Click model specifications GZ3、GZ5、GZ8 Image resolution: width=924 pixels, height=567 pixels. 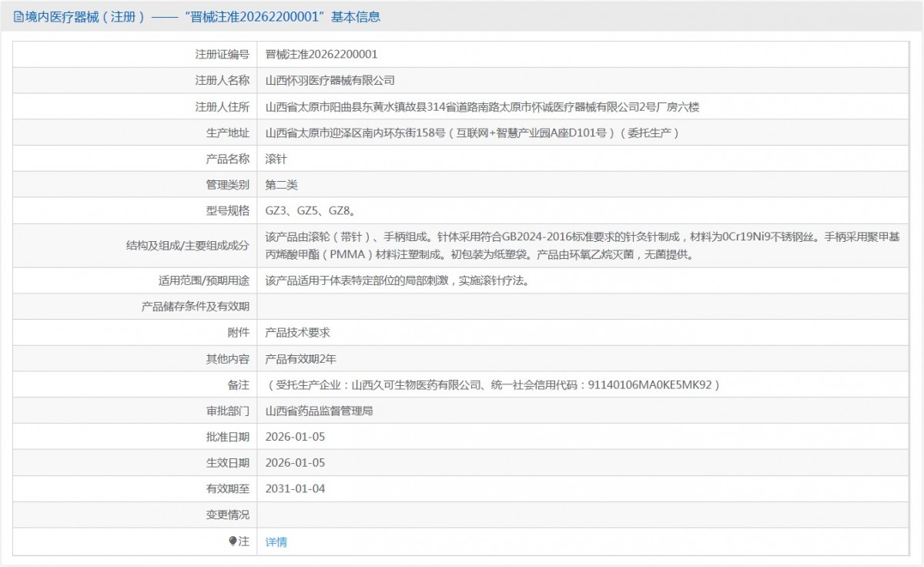pos(310,210)
